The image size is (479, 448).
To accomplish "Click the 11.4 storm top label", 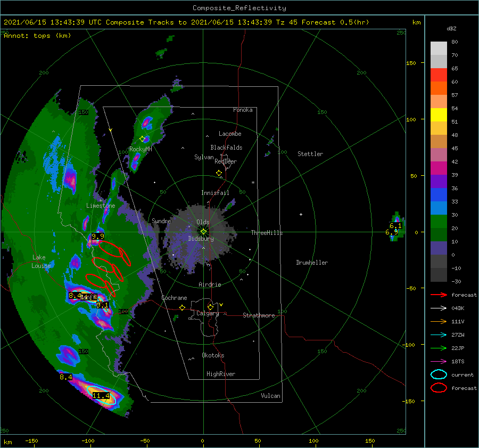I will click(x=101, y=396).
